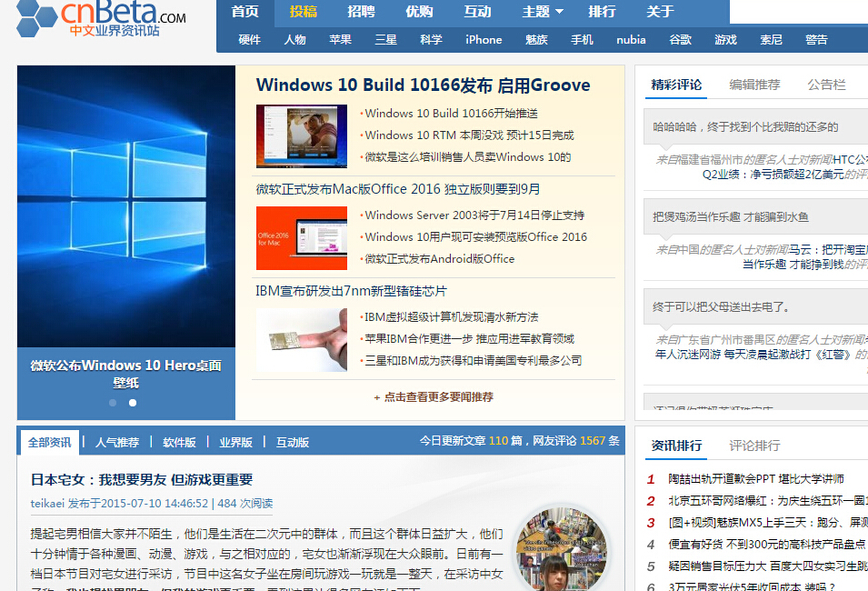Viewport: 868px width, 591px height.
Task: Open the 互动 menu item
Action: coord(478,12)
